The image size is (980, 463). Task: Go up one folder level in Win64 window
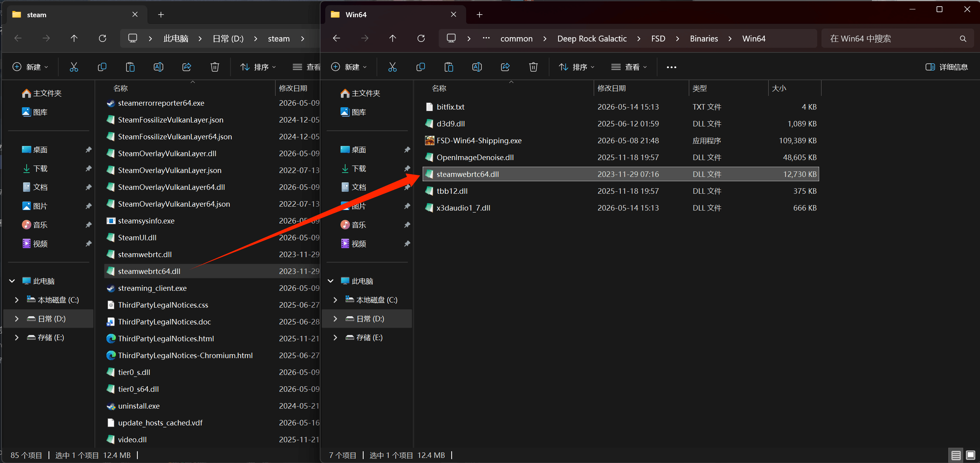[393, 38]
